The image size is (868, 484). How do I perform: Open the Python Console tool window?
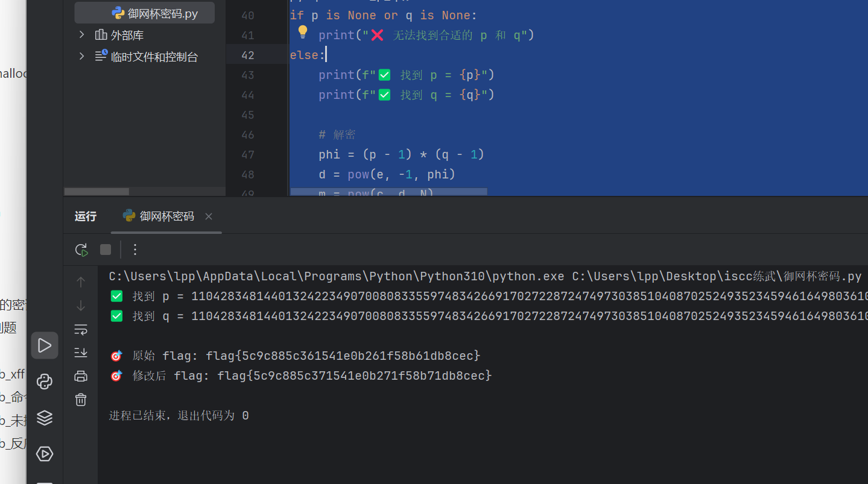click(x=45, y=382)
